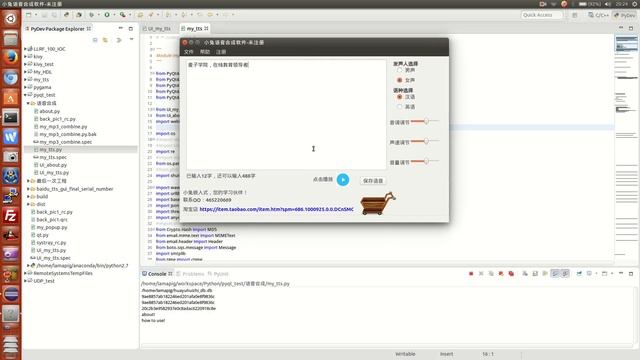Minimize the Console panel

pyautogui.click(x=621, y=273)
